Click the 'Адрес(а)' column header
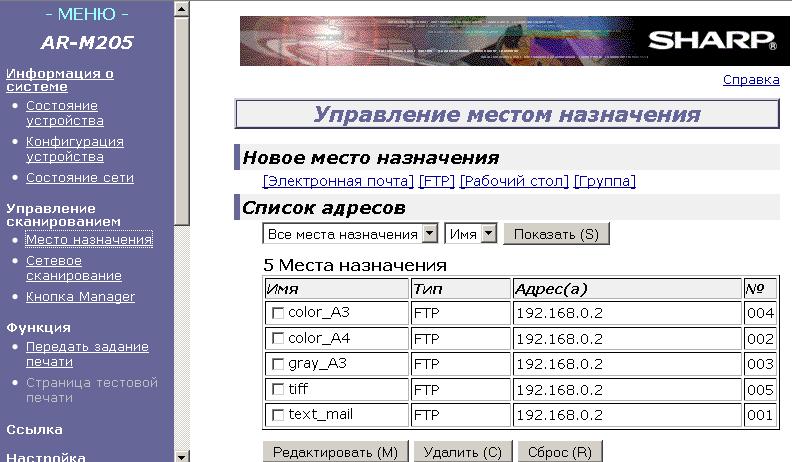 pyautogui.click(x=627, y=289)
